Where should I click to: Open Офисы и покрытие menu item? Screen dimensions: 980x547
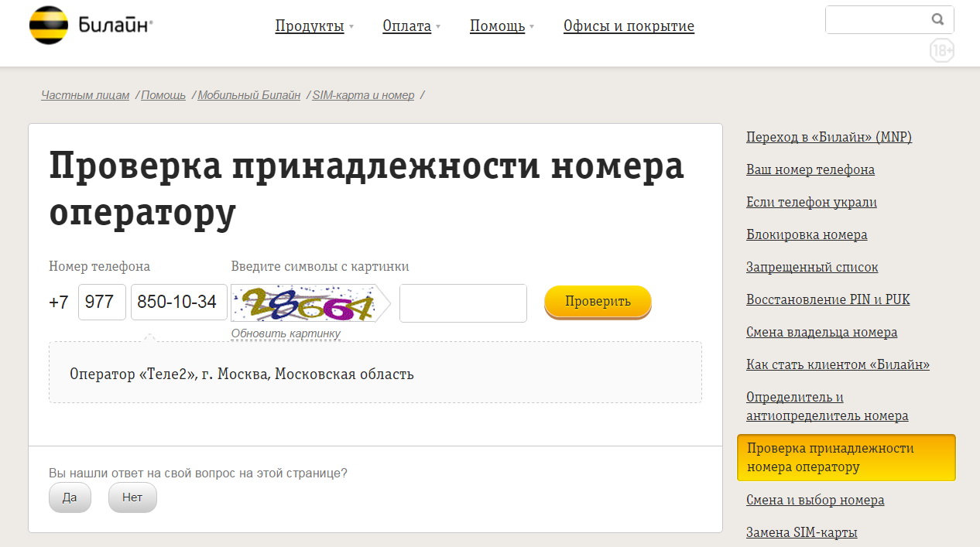click(x=629, y=26)
